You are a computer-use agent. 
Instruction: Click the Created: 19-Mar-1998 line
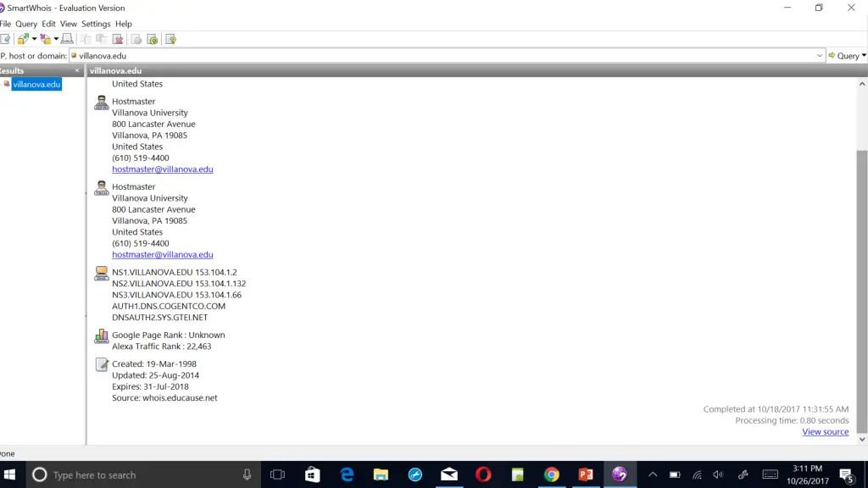(x=154, y=364)
